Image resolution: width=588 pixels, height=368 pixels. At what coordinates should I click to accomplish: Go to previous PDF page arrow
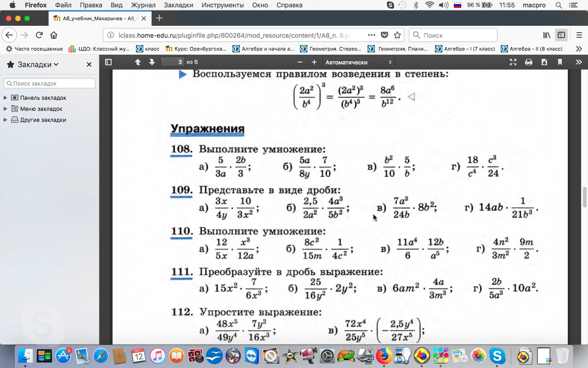(138, 62)
